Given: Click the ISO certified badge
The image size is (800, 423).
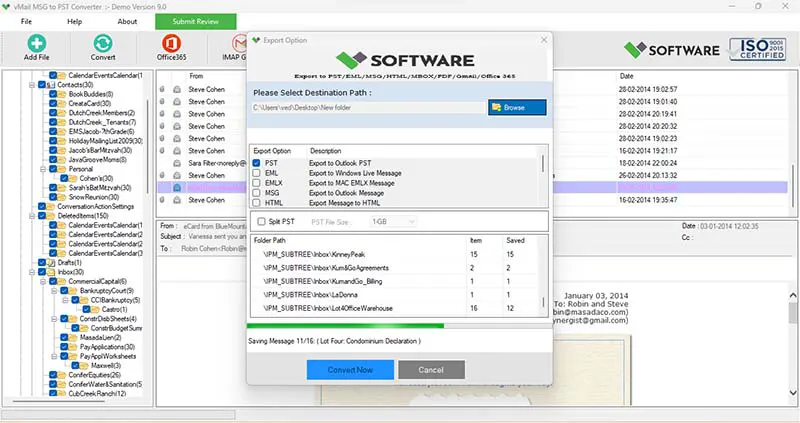Looking at the screenshot, I should tap(757, 49).
